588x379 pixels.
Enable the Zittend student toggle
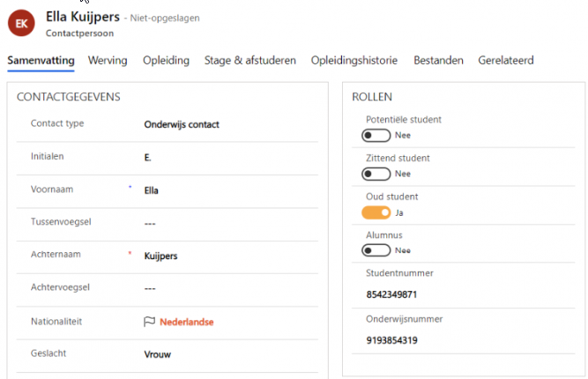(376, 174)
